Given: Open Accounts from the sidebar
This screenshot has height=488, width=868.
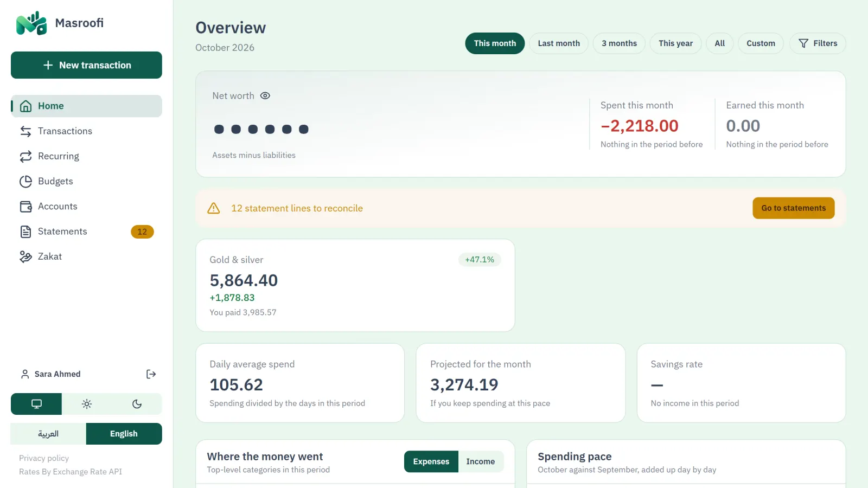Looking at the screenshot, I should tap(86, 207).
